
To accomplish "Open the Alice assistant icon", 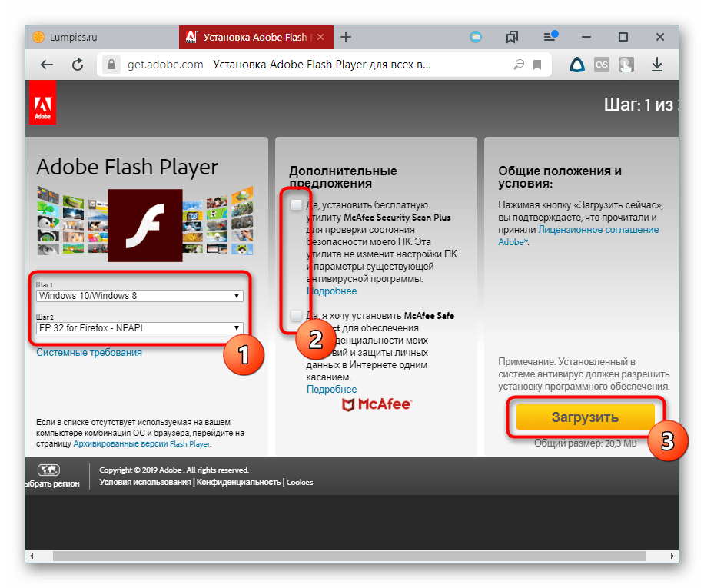I will click(577, 65).
